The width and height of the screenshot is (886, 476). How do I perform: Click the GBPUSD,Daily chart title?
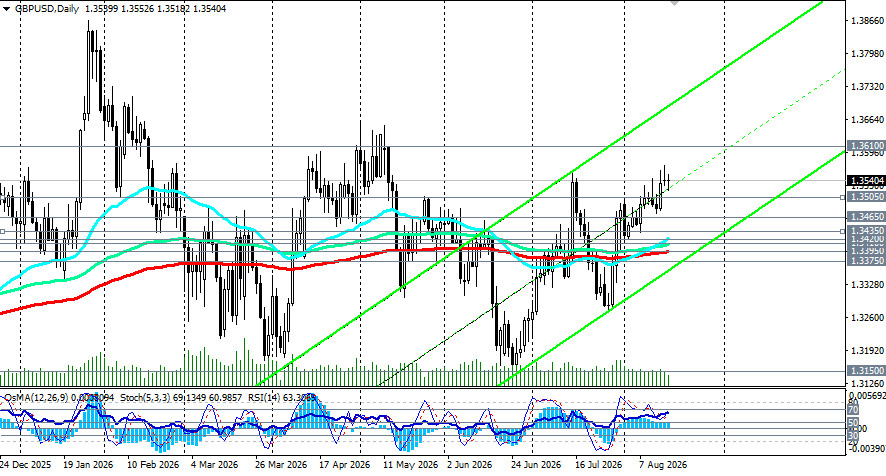point(46,9)
